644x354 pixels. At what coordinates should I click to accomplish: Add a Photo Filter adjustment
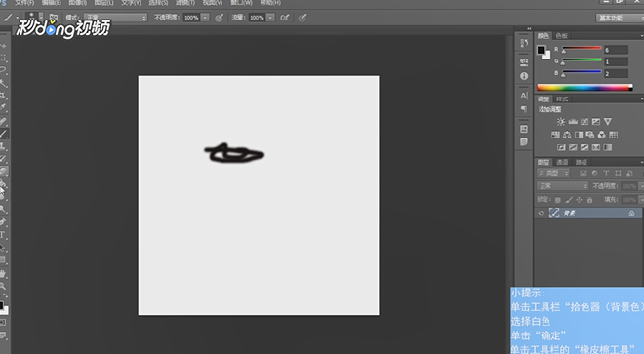tap(589, 135)
